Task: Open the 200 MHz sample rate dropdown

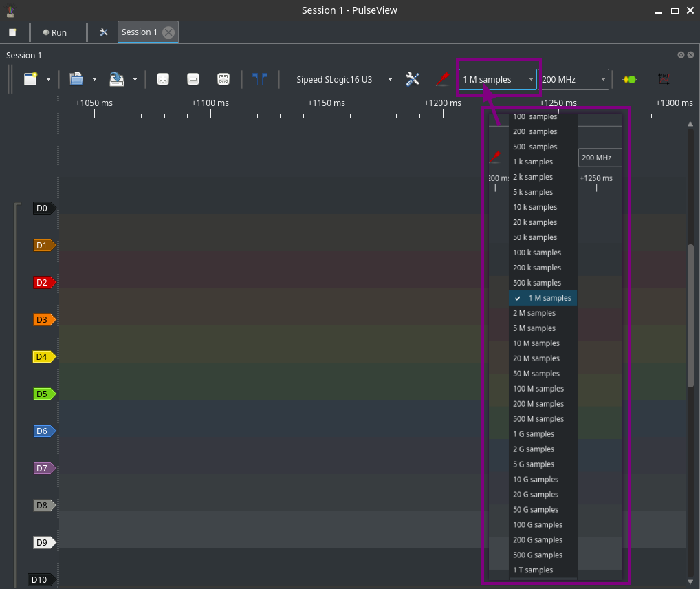Action: [x=573, y=79]
